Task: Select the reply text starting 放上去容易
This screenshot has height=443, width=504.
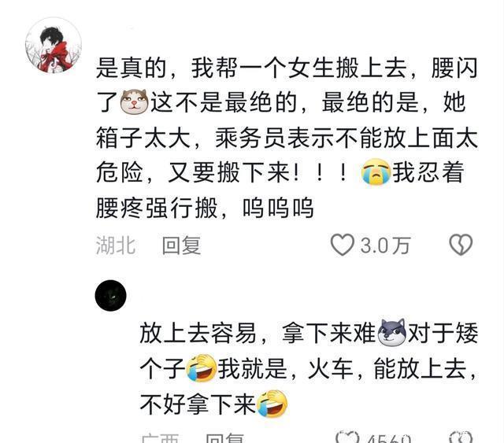Action: tap(309, 368)
